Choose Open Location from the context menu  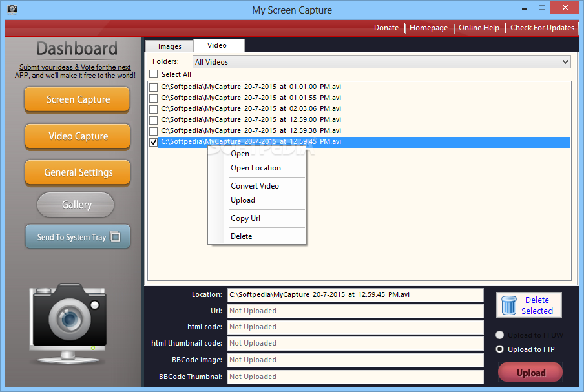click(256, 168)
